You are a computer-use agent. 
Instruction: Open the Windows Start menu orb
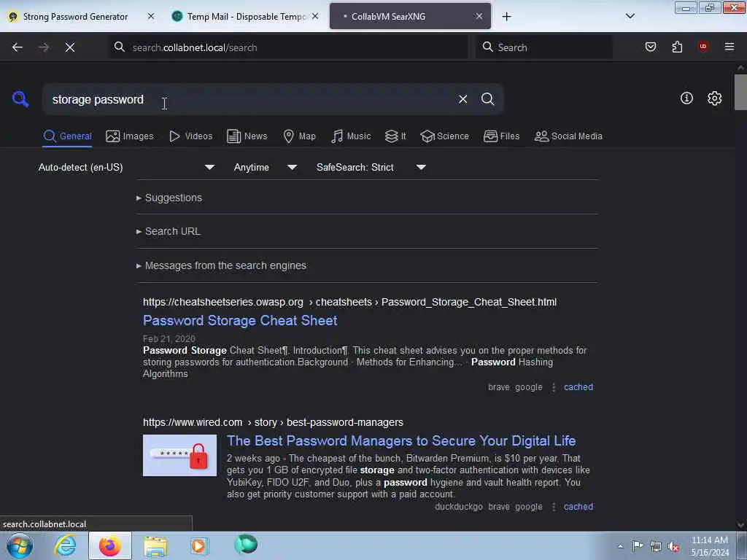tap(20, 545)
